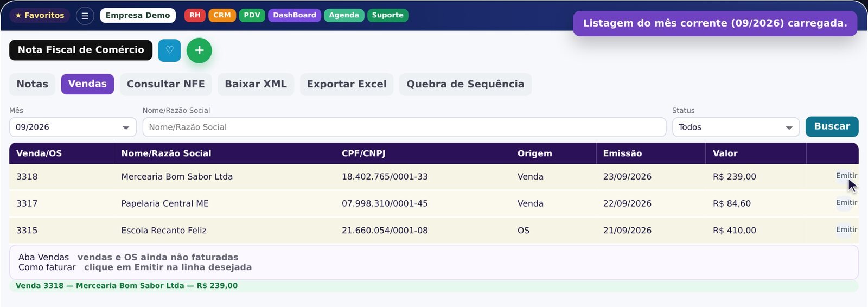868x307 pixels.
Task: Toggle the hamburger menu icon
Action: pos(85,16)
